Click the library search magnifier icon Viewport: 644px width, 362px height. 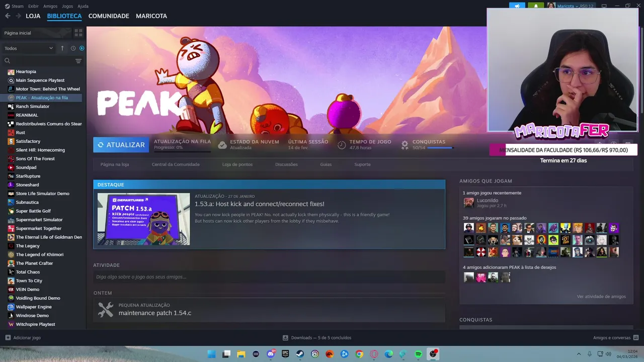(x=7, y=61)
